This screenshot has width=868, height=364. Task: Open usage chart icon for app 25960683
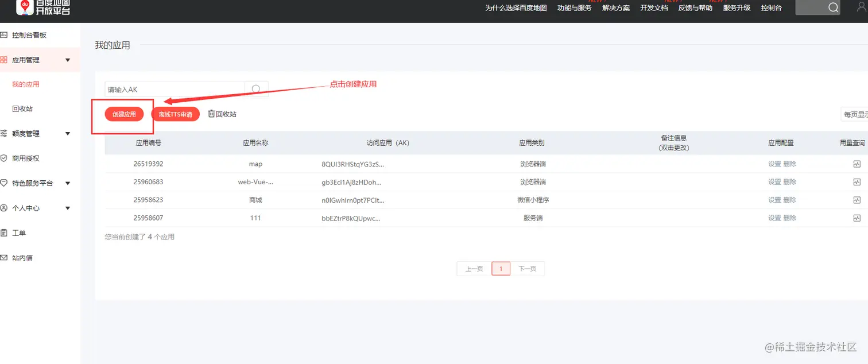click(x=857, y=182)
